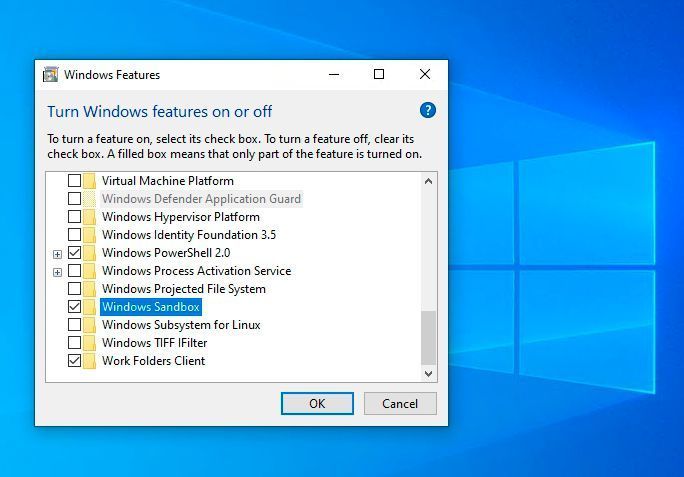This screenshot has height=477, width=684.
Task: Click the vertical scrollbar thumb of the feature list
Action: coord(428,337)
